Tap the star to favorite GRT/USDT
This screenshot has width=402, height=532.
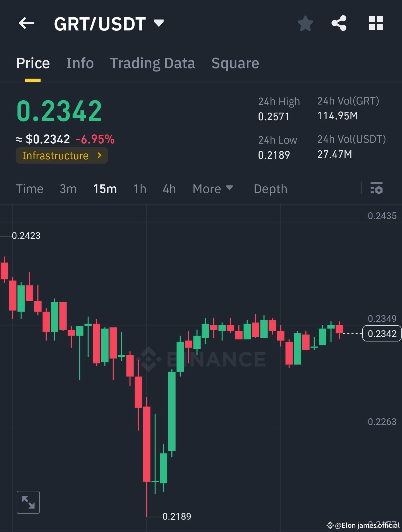click(x=305, y=23)
